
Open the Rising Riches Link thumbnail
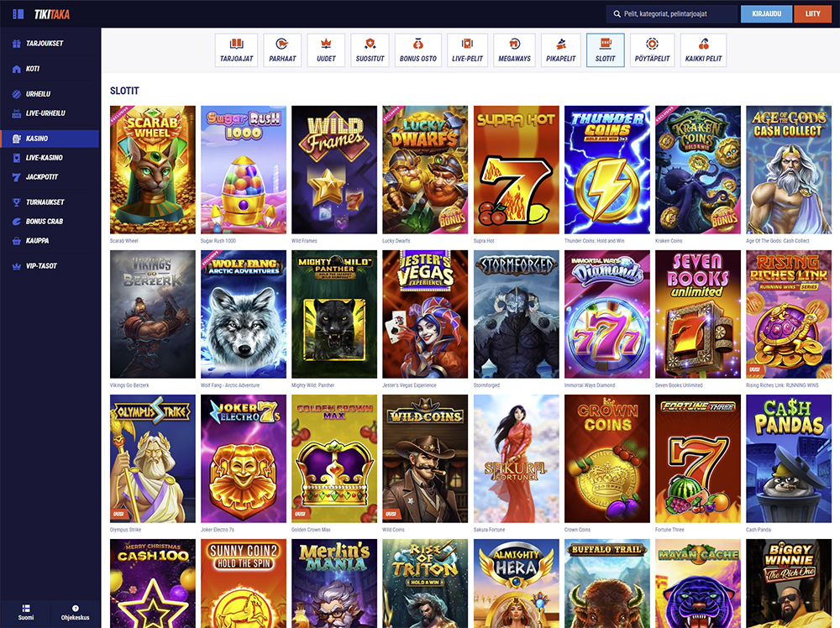[x=789, y=314]
